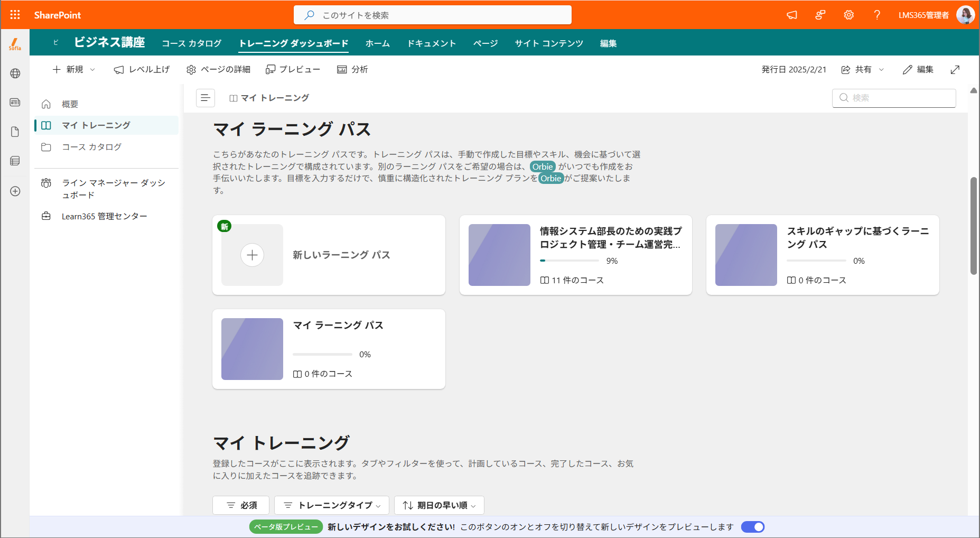Viewport: 980px width, 538px height.
Task: Open the 期日の早い順 sort dropdown
Action: (x=439, y=505)
